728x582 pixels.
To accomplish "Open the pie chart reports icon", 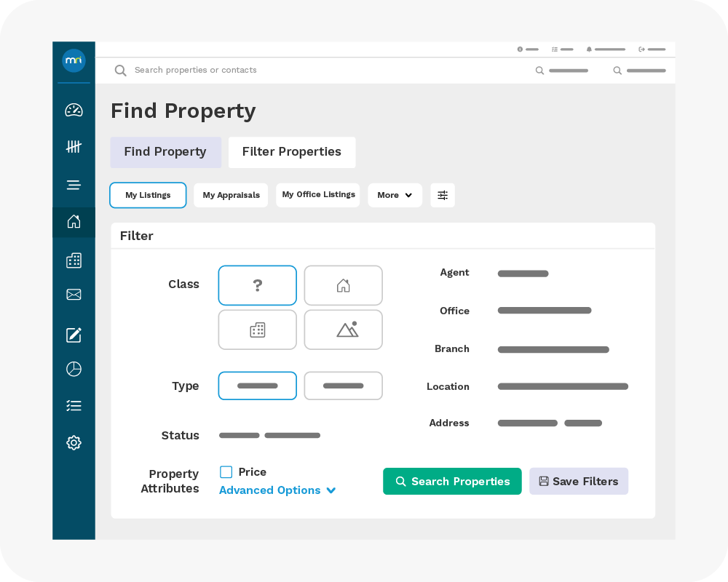I will coord(74,369).
